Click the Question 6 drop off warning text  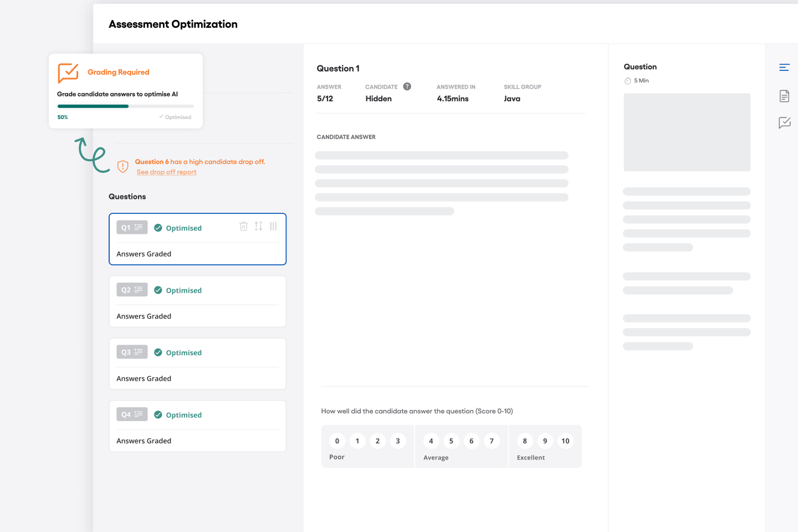(200, 162)
